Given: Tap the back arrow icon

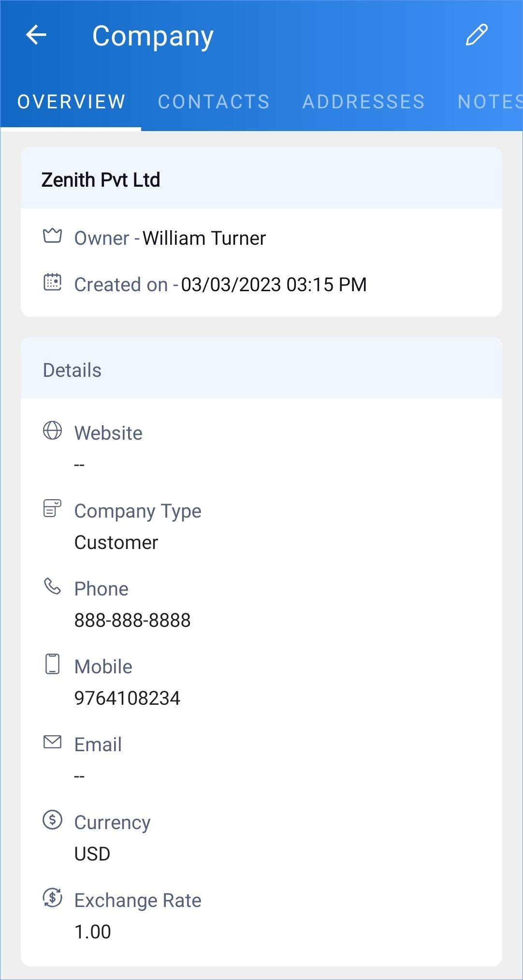Looking at the screenshot, I should [36, 35].
